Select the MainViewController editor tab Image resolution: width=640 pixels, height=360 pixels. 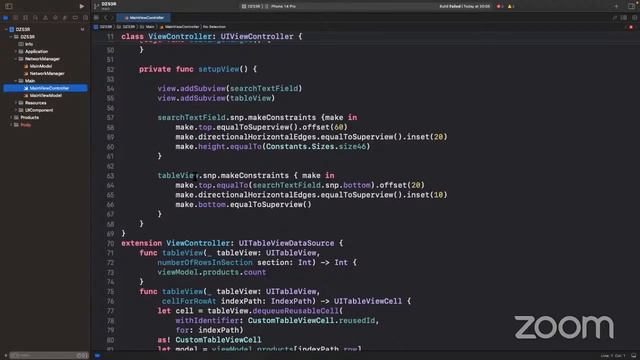tap(144, 18)
